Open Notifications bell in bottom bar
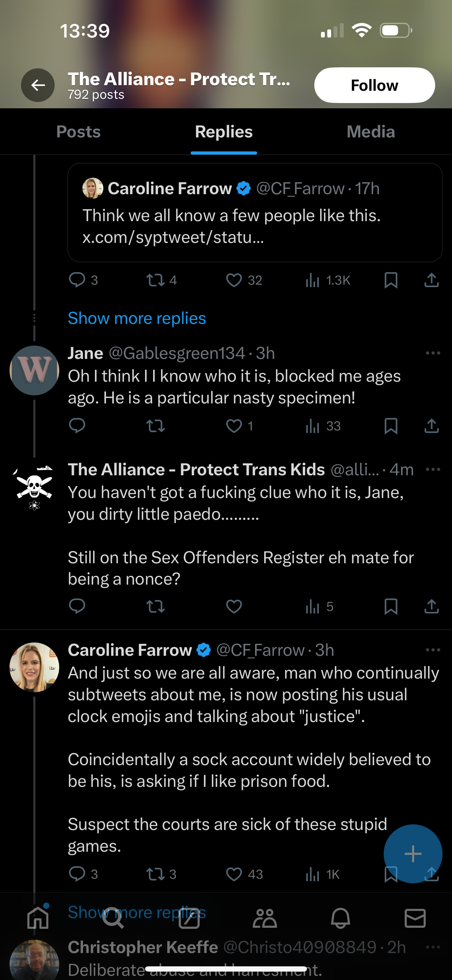The image size is (452, 980). [340, 918]
